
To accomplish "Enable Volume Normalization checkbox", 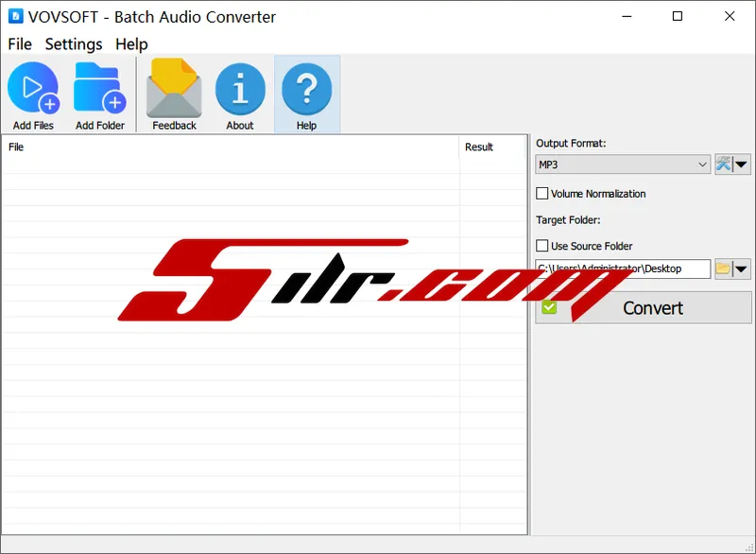I will 541,194.
